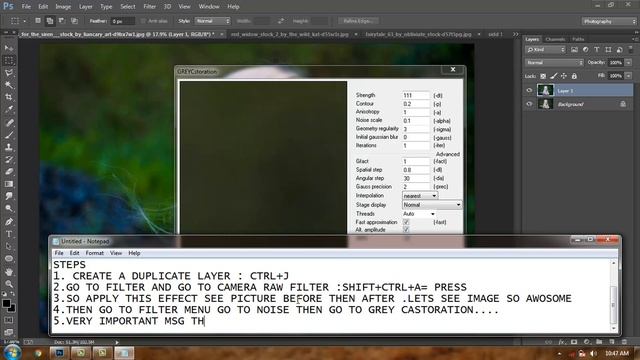Select the Eraser tool
Viewport: 640px width, 360px height.
9,171
